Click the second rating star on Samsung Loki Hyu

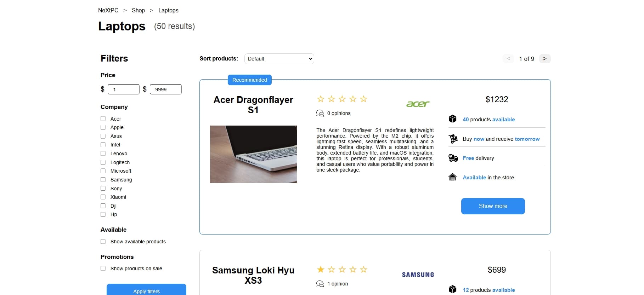pyautogui.click(x=331, y=270)
